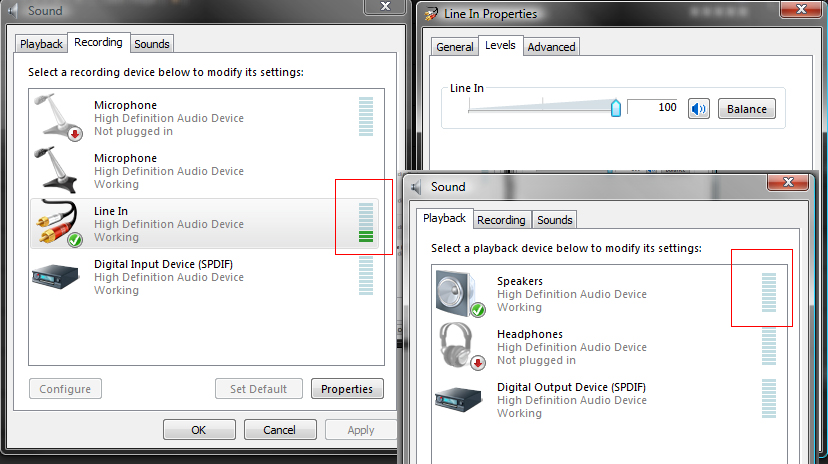
Task: Select the Speakers icon in Playback list
Action: 460,293
